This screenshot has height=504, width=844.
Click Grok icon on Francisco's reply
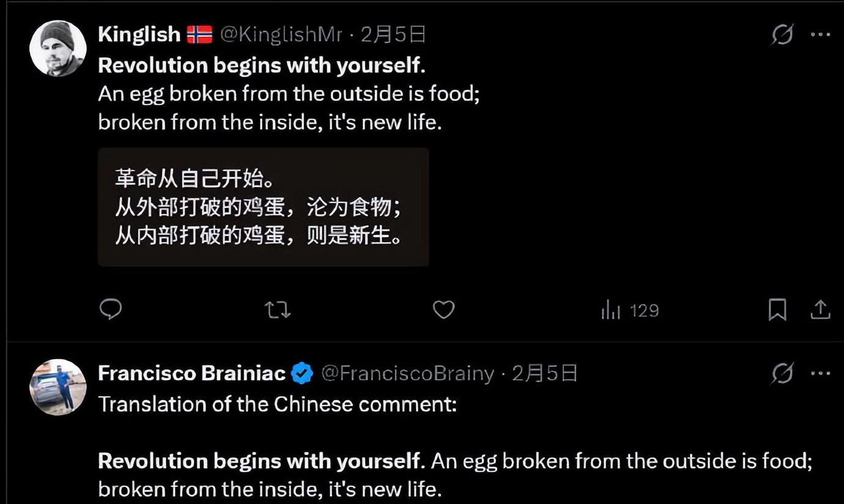(x=782, y=373)
